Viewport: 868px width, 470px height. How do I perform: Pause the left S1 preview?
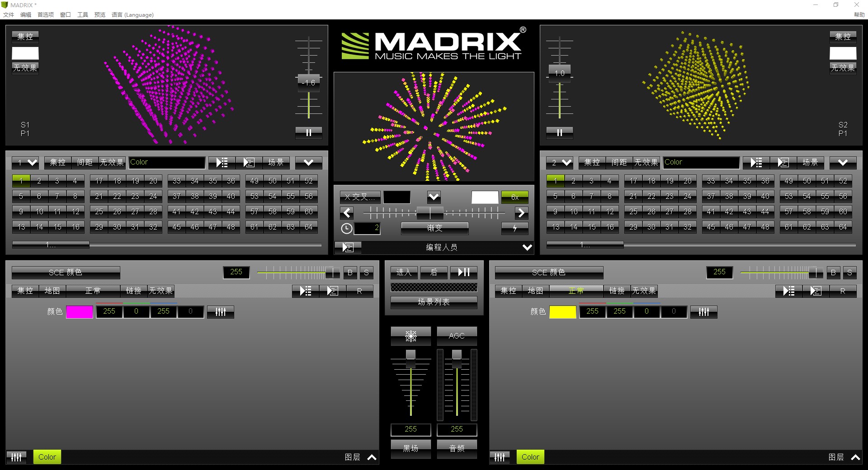click(309, 132)
